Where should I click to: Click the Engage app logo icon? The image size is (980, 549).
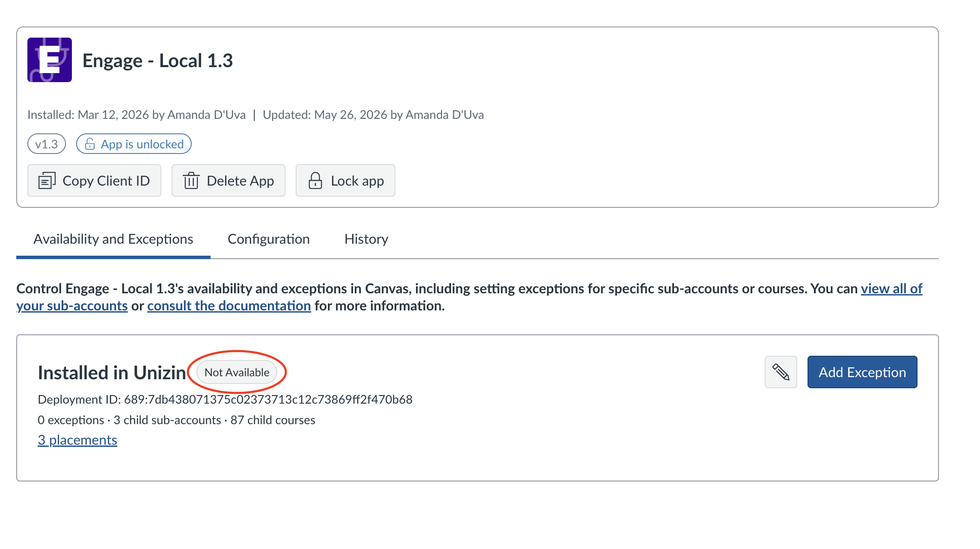[x=50, y=60]
